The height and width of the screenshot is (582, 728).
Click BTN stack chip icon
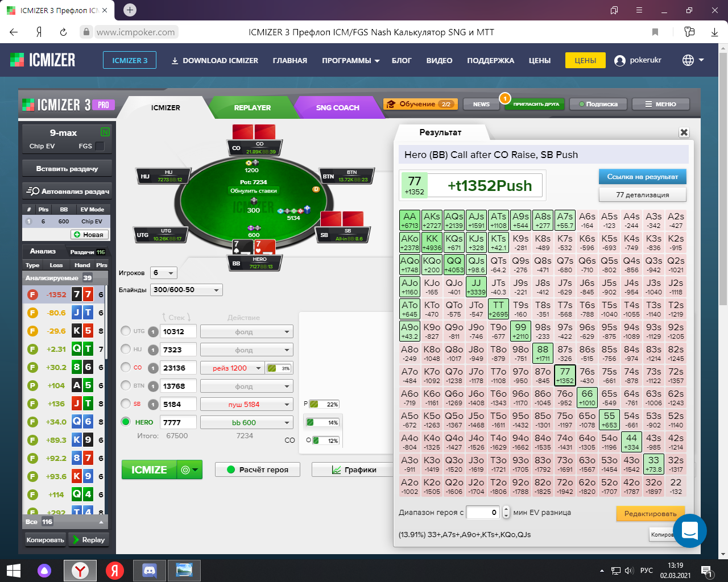coord(153,386)
